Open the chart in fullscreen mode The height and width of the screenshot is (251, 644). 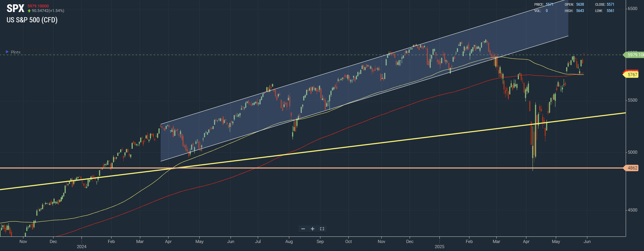tap(322, 229)
